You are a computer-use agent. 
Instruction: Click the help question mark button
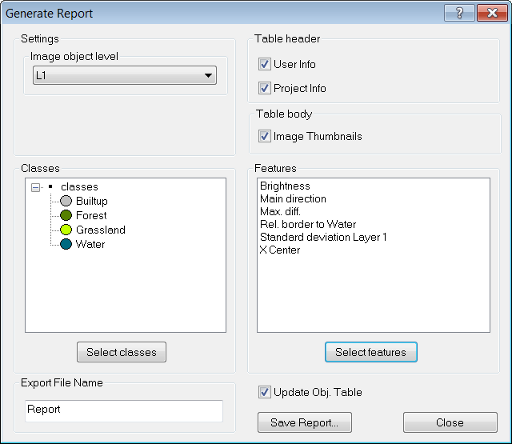pos(459,13)
